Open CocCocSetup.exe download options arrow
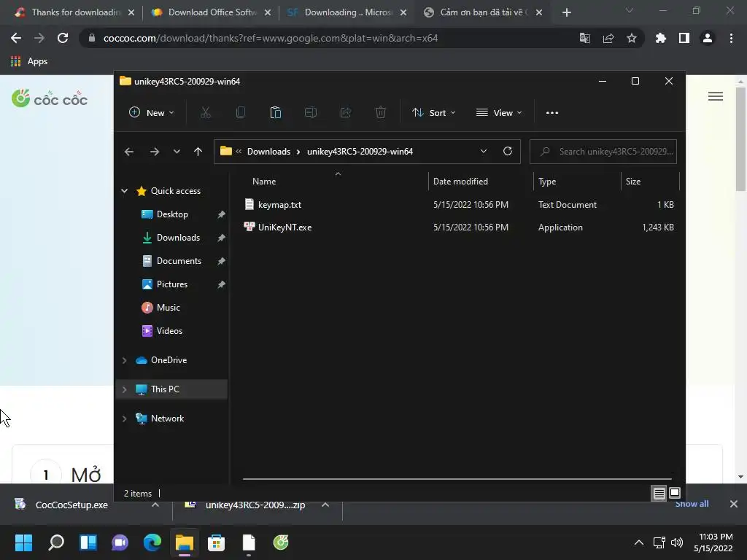Image resolution: width=747 pixels, height=560 pixels. (x=155, y=505)
